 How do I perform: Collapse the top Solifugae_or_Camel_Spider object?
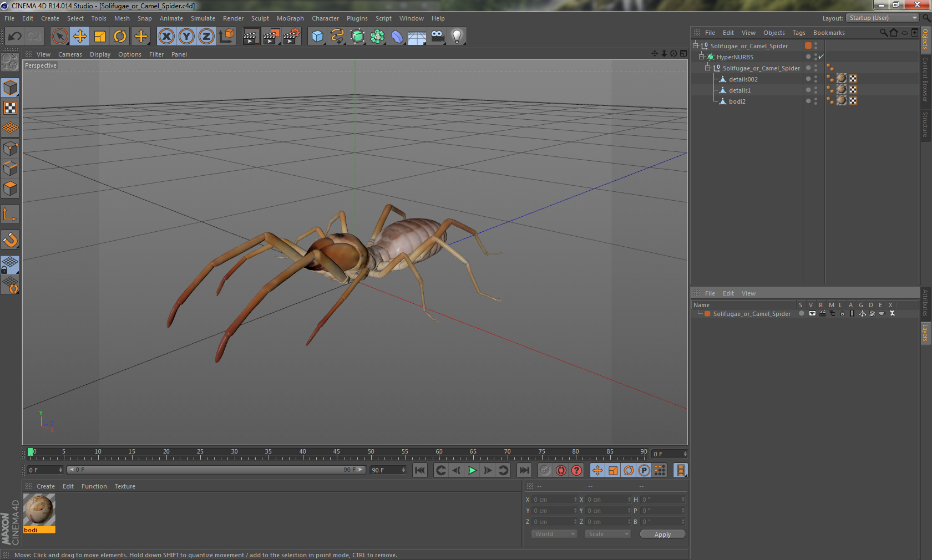(695, 45)
